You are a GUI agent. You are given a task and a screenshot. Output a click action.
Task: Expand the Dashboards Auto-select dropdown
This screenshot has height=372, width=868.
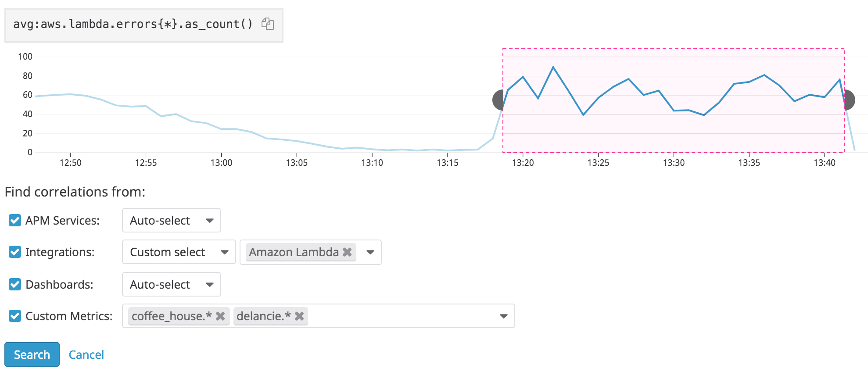point(171,284)
